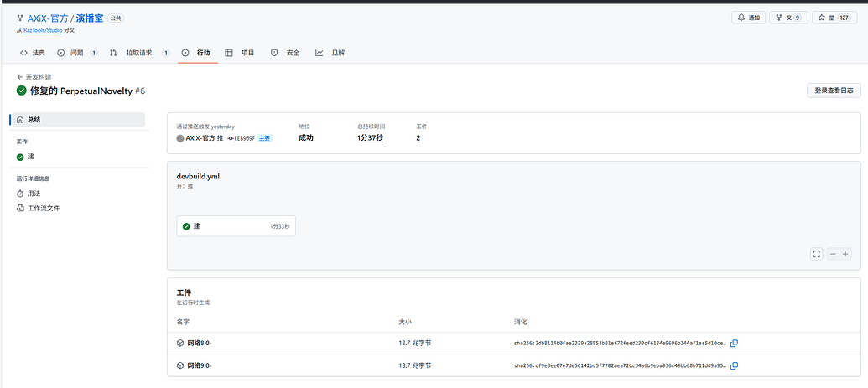Star the repository with 星 button

tap(834, 18)
